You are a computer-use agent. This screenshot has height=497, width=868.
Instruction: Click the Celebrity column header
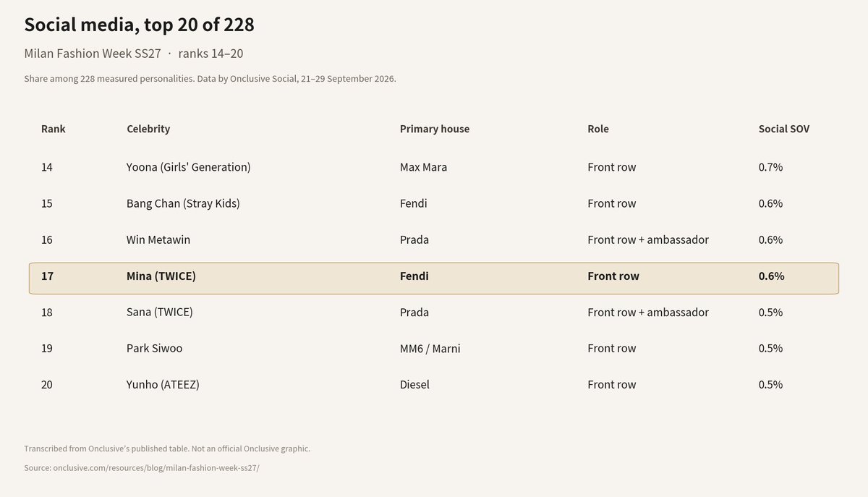tap(148, 129)
